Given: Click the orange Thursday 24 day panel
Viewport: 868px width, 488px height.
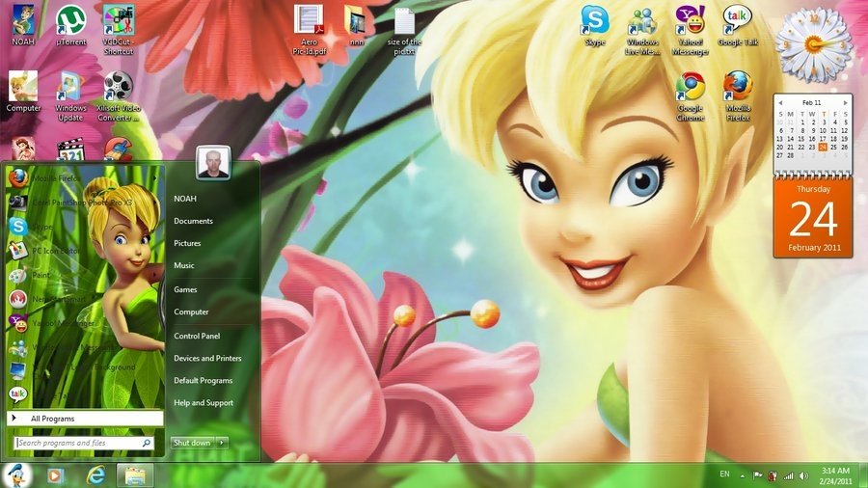Looking at the screenshot, I should [x=813, y=218].
